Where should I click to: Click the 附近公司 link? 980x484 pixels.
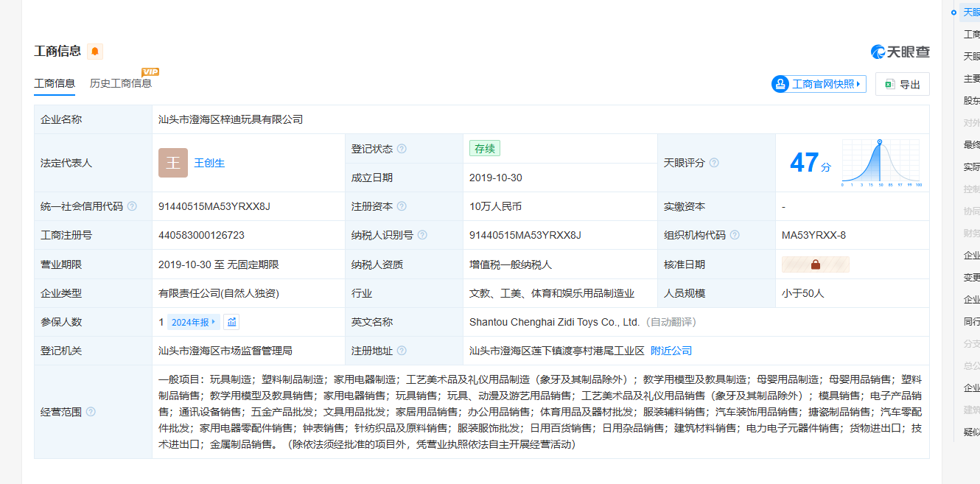pyautogui.click(x=671, y=351)
